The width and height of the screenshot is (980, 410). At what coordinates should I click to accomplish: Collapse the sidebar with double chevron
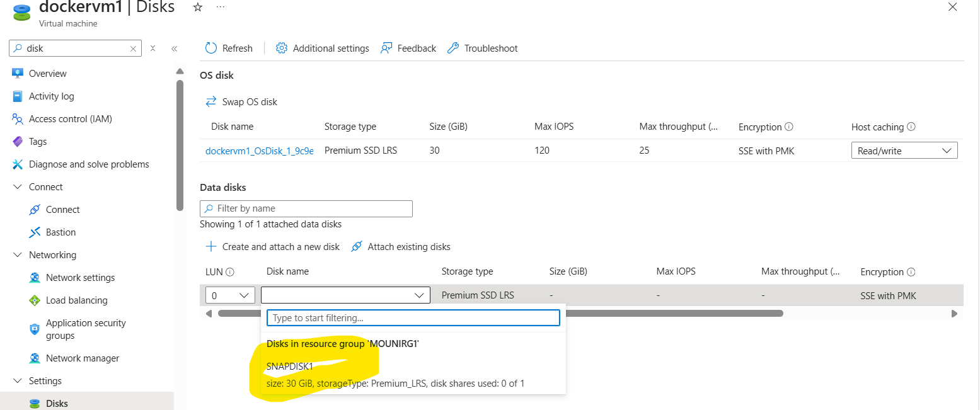pyautogui.click(x=175, y=48)
